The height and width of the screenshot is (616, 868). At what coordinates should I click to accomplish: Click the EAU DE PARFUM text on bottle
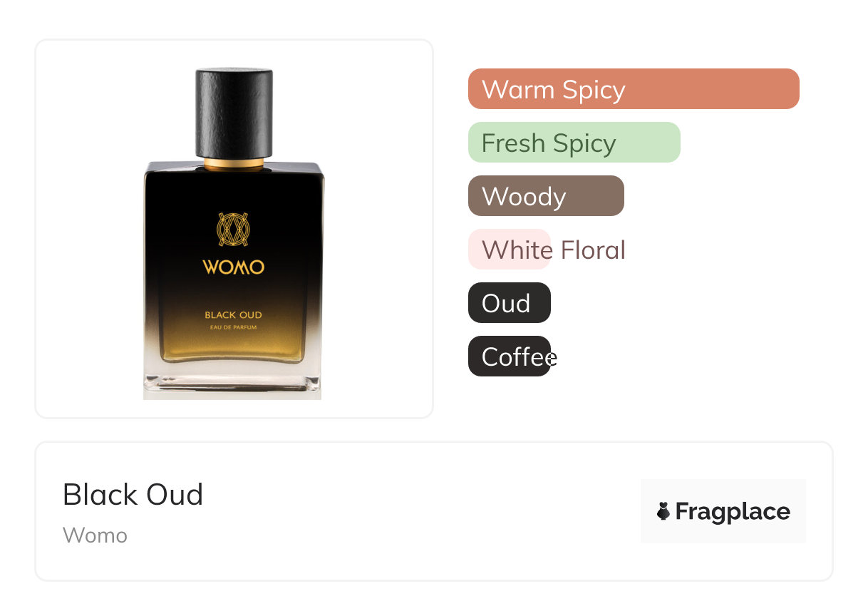click(x=234, y=327)
